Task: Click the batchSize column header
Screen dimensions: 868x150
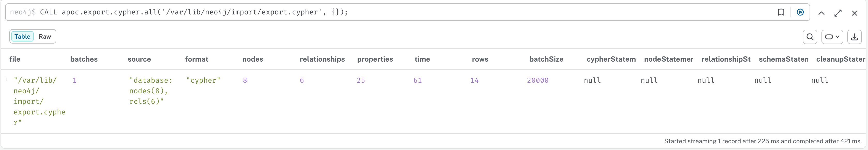Action: click(546, 59)
